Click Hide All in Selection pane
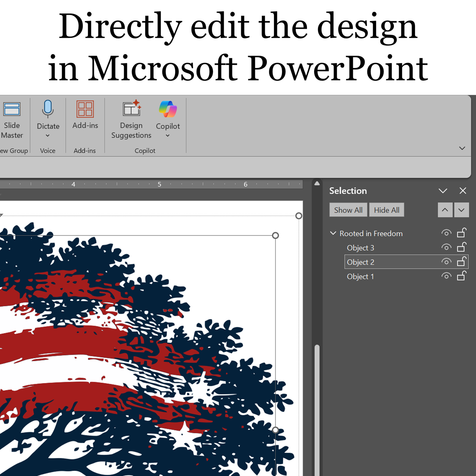This screenshot has height=476, width=476. [386, 210]
